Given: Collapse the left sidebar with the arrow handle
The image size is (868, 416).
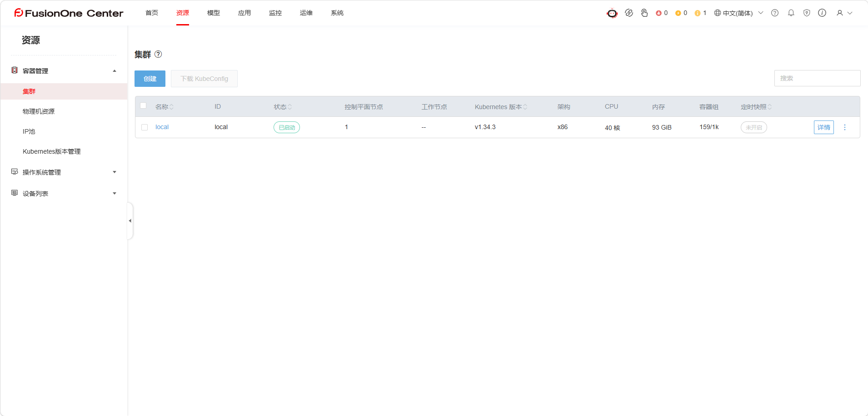Looking at the screenshot, I should point(130,221).
